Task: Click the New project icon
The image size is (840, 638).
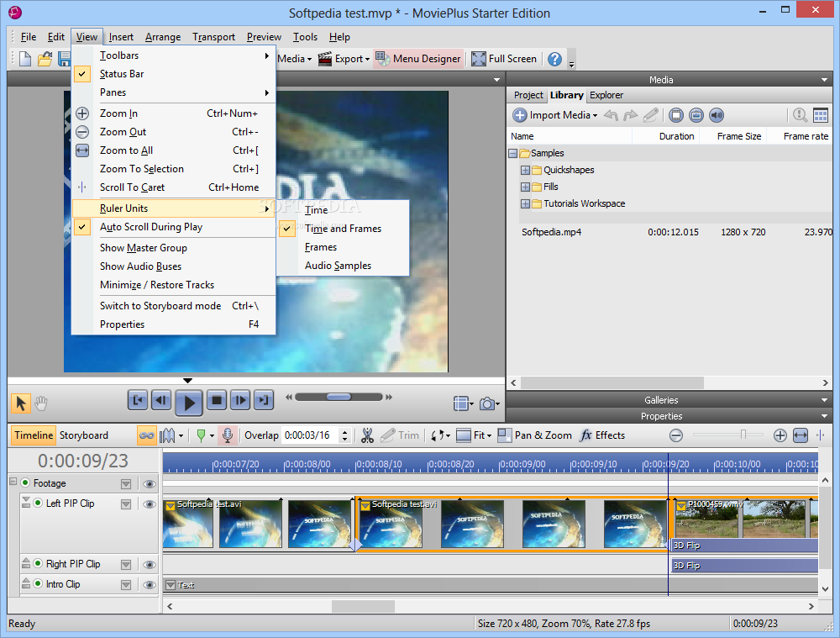Action: [25, 59]
